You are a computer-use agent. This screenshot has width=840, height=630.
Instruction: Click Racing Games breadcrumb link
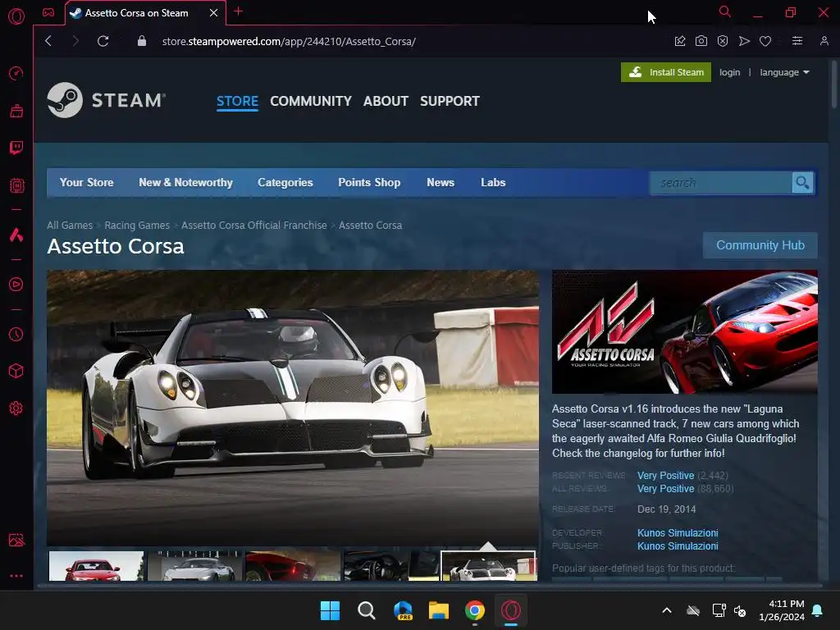point(137,226)
